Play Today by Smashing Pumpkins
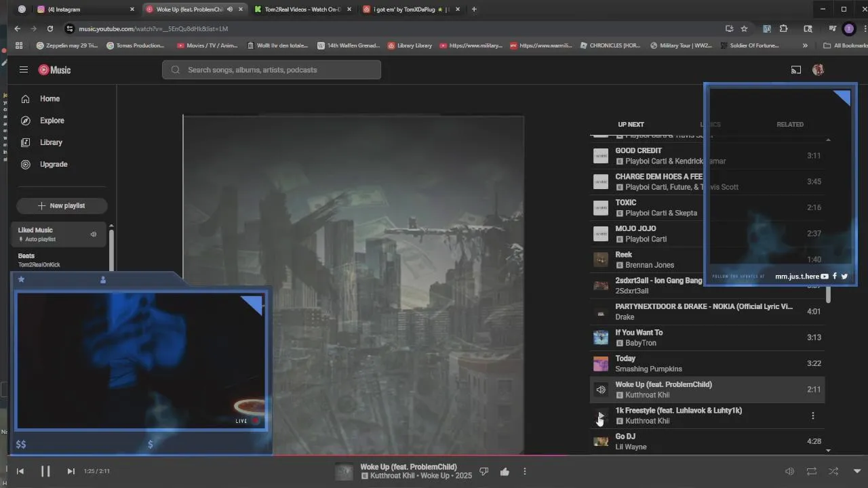868x488 pixels. tap(707, 363)
